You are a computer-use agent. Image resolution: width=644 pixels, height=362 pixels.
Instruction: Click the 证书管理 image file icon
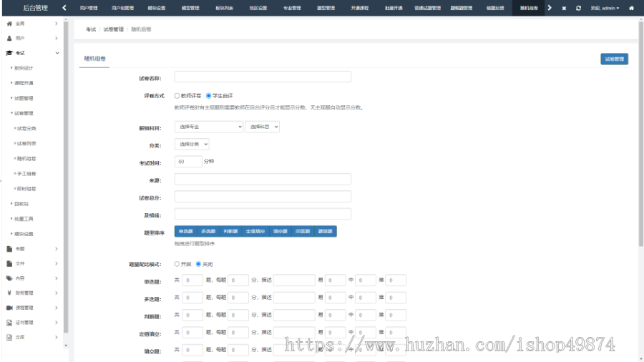coord(9,323)
